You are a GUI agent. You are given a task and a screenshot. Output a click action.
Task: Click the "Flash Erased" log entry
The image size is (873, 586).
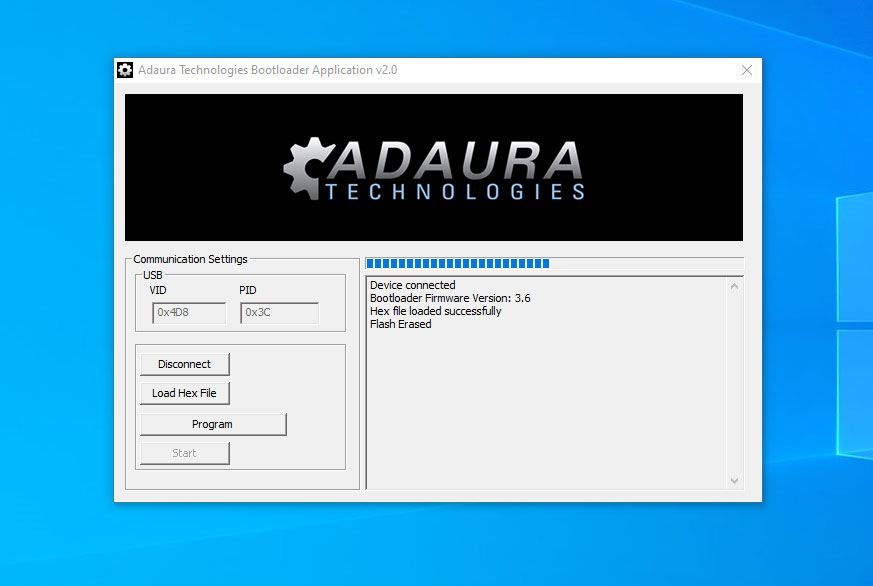[x=401, y=324]
